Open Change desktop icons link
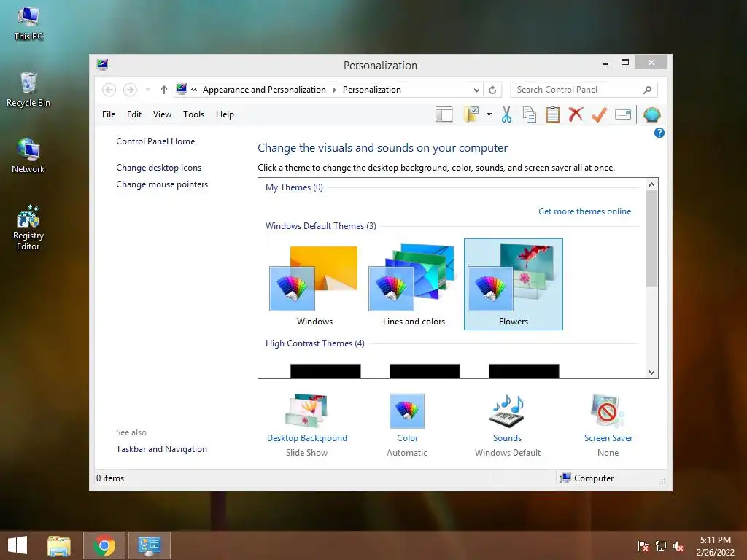The width and height of the screenshot is (747, 560). coord(158,168)
